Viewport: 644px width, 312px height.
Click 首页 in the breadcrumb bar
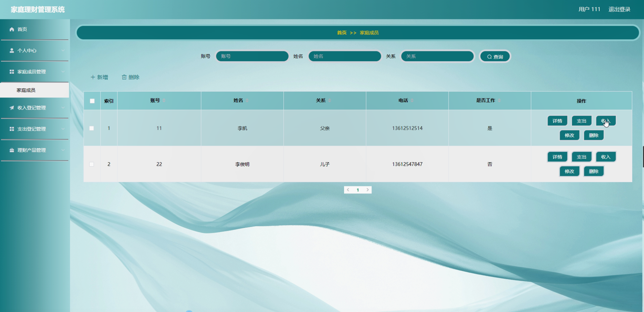[342, 33]
